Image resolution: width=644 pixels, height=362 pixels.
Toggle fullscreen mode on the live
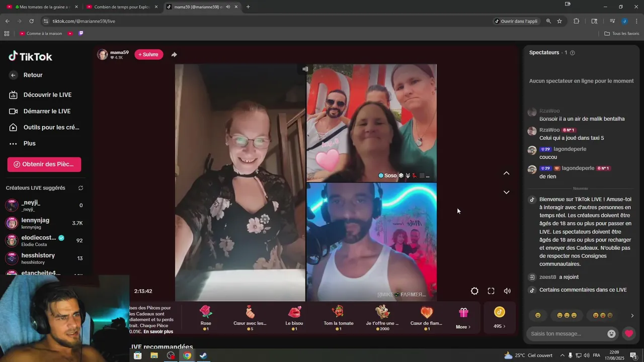tap(491, 291)
